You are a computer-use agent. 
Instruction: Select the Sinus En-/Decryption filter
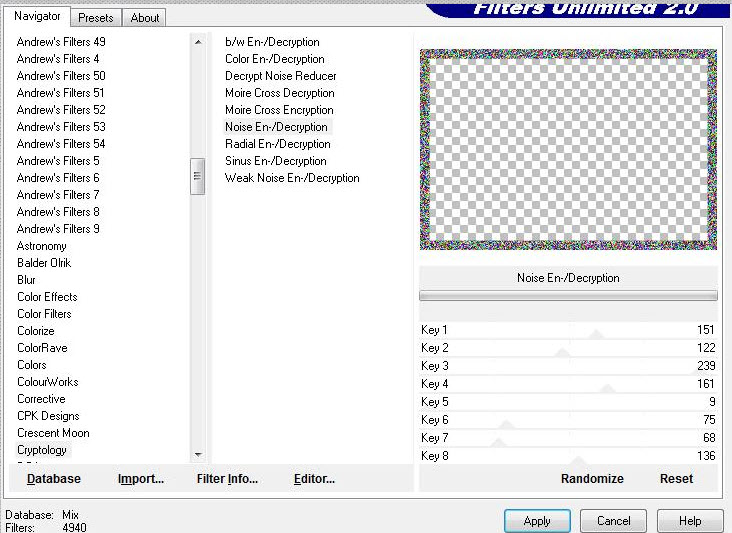tap(275, 161)
